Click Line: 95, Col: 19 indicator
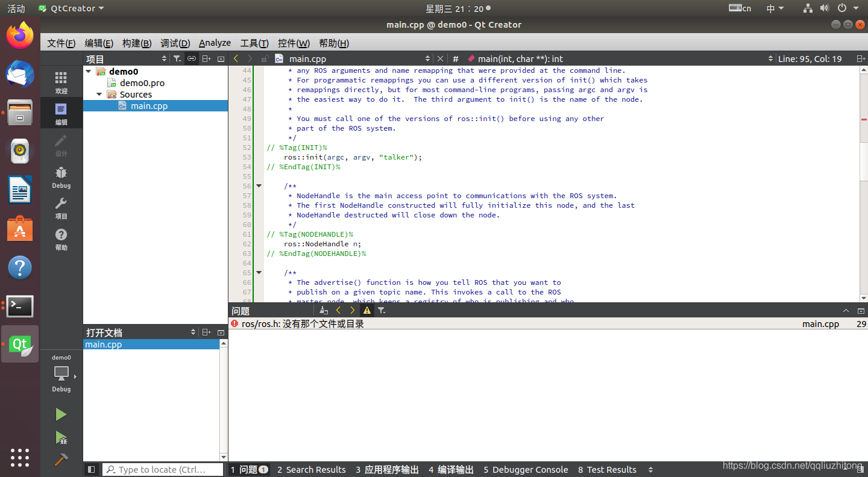Image resolution: width=868 pixels, height=477 pixels. coord(810,58)
